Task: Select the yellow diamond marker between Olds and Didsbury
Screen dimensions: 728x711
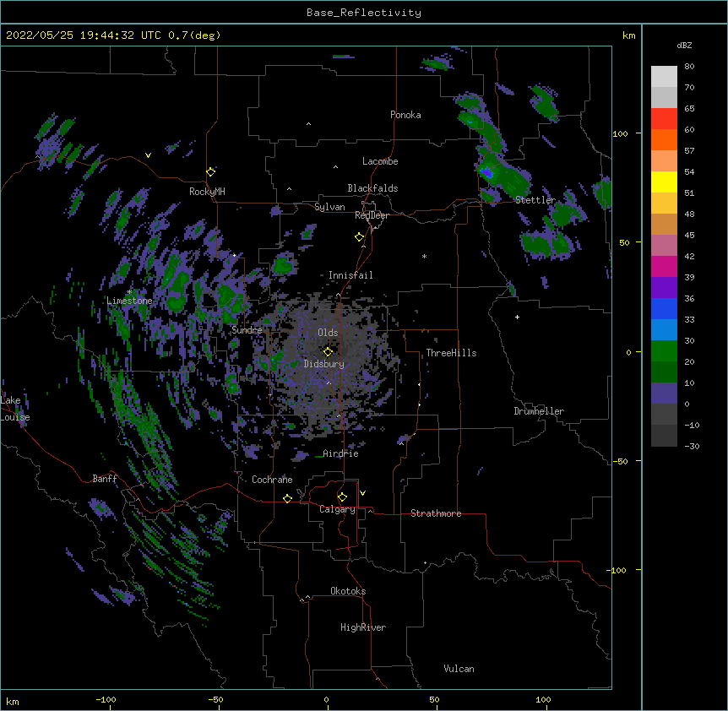Action: 328,352
